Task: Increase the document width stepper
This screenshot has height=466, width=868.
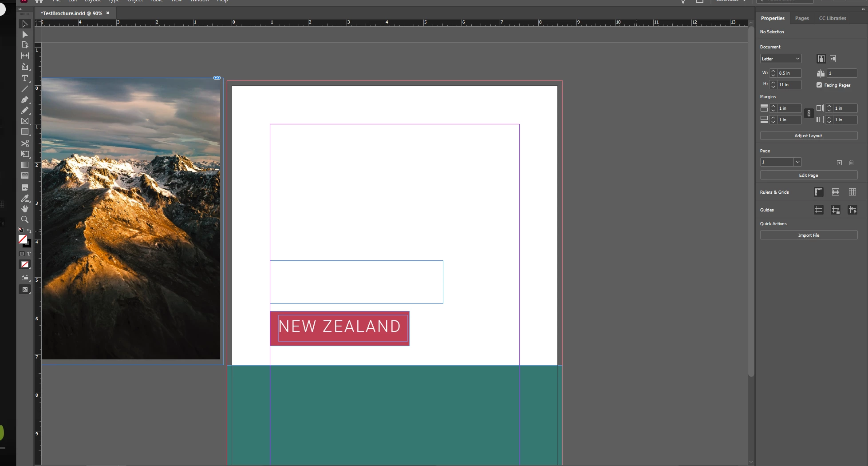Action: pos(773,71)
